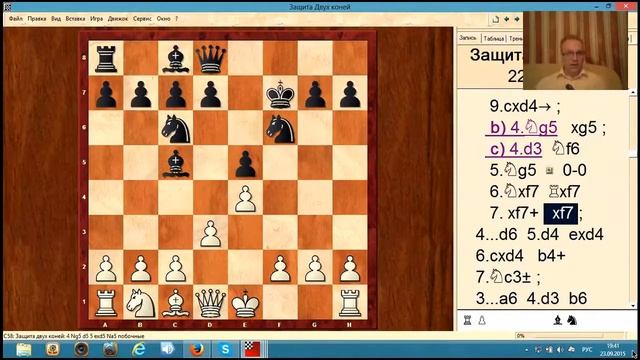Select the white knight on b1
Screen dimensions: 640x360
pos(141,303)
